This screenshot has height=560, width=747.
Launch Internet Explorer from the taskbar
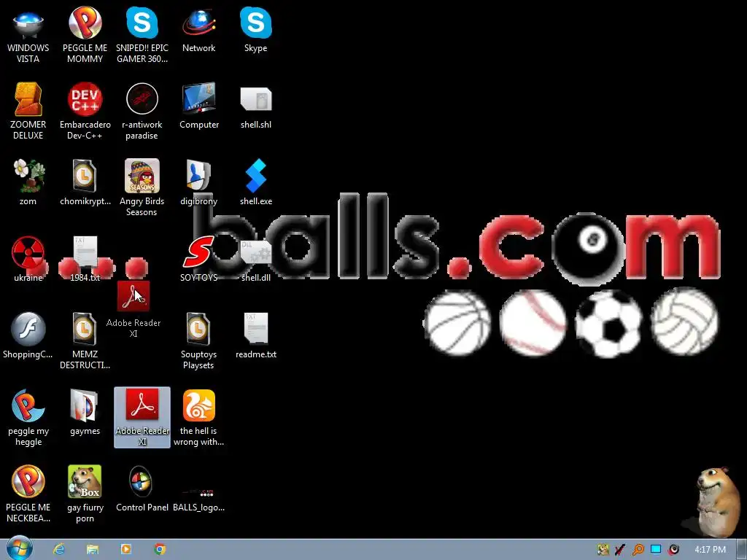pyautogui.click(x=59, y=549)
